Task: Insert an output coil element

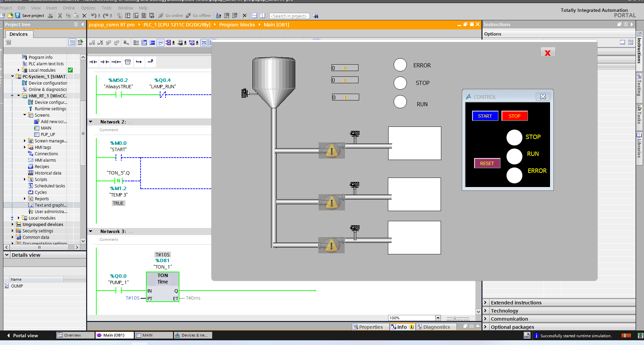Action: (x=116, y=62)
